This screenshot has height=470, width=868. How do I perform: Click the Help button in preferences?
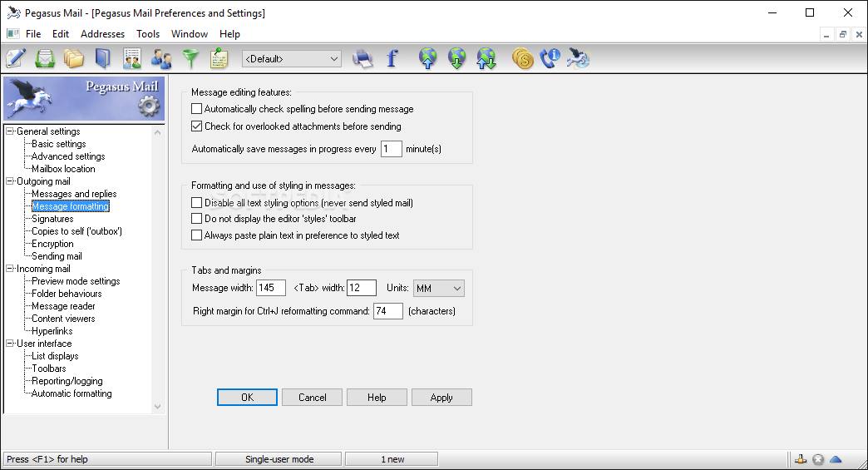coord(377,398)
